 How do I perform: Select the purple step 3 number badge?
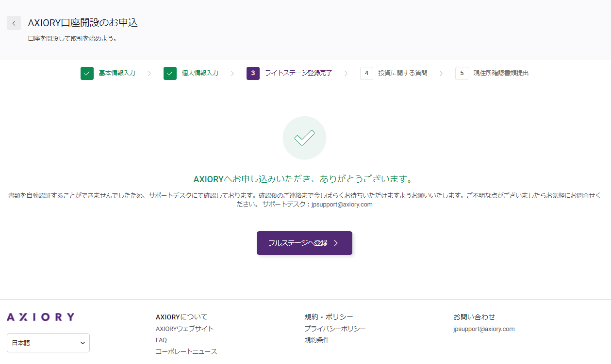(x=253, y=73)
